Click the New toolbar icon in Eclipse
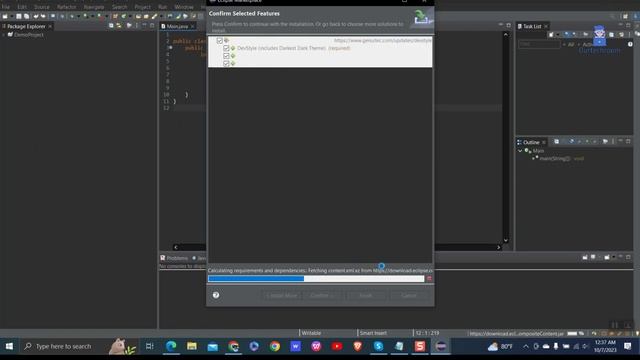 pos(5,16)
